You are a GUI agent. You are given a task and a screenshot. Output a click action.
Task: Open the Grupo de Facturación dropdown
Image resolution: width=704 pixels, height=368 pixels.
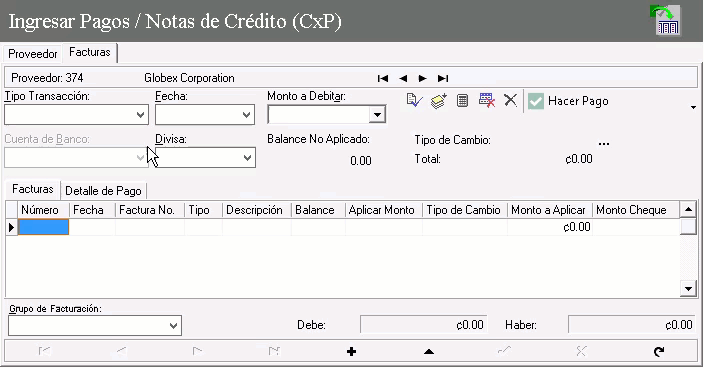(173, 326)
